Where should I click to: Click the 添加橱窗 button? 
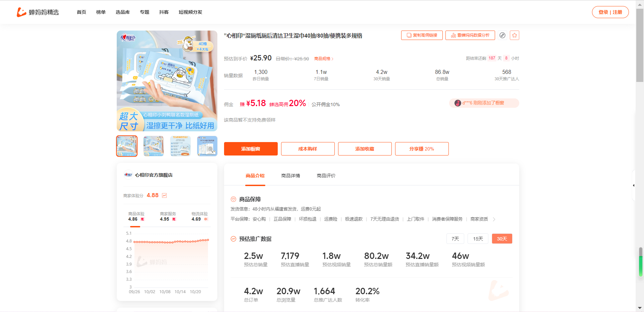251,149
